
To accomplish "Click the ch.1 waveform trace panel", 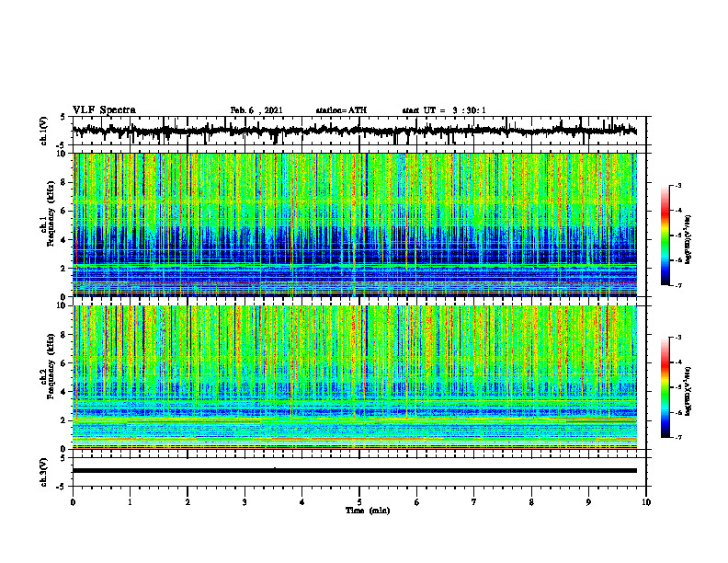I will [359, 131].
